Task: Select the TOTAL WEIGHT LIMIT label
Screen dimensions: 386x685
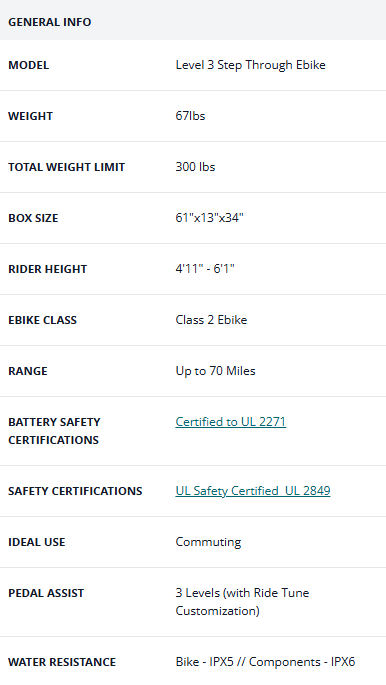Action: point(66,167)
